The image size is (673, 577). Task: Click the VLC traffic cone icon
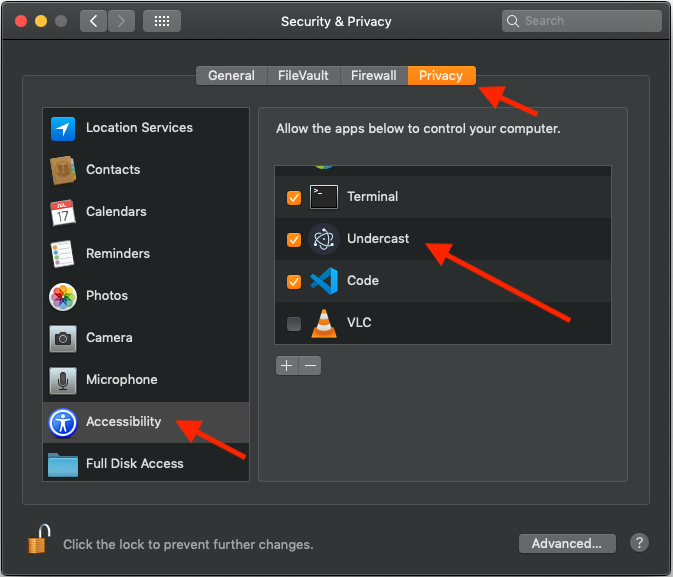tap(324, 323)
